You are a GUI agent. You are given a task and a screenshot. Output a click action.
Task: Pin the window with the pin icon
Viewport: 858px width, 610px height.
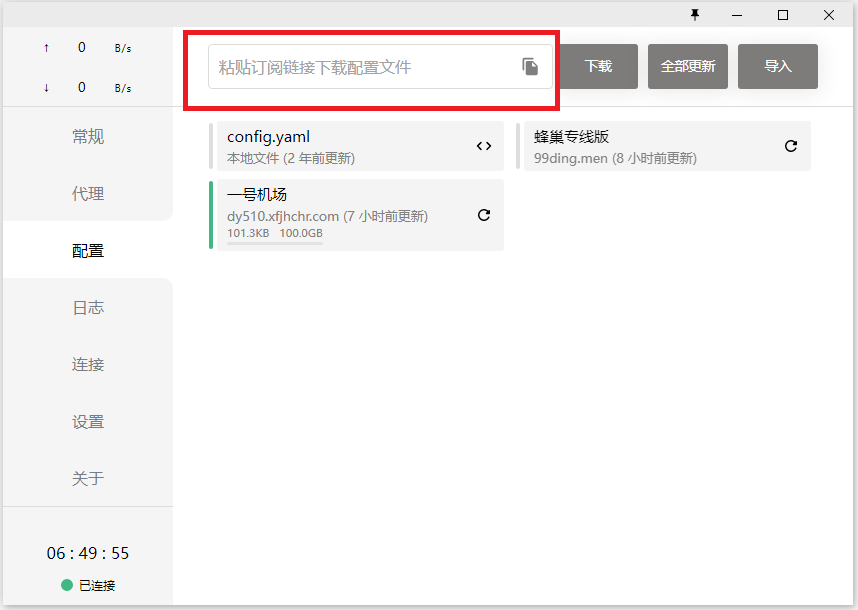[x=695, y=15]
